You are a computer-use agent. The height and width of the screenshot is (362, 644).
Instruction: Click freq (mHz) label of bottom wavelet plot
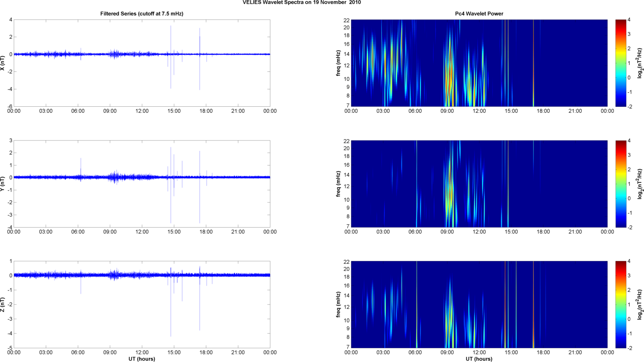coord(338,305)
